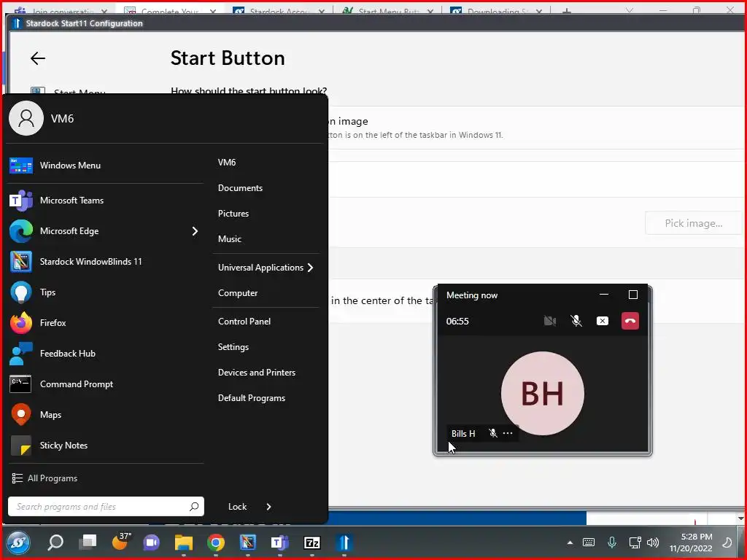Open Default Programs
Viewport: 747px width, 560px height.
point(252,398)
